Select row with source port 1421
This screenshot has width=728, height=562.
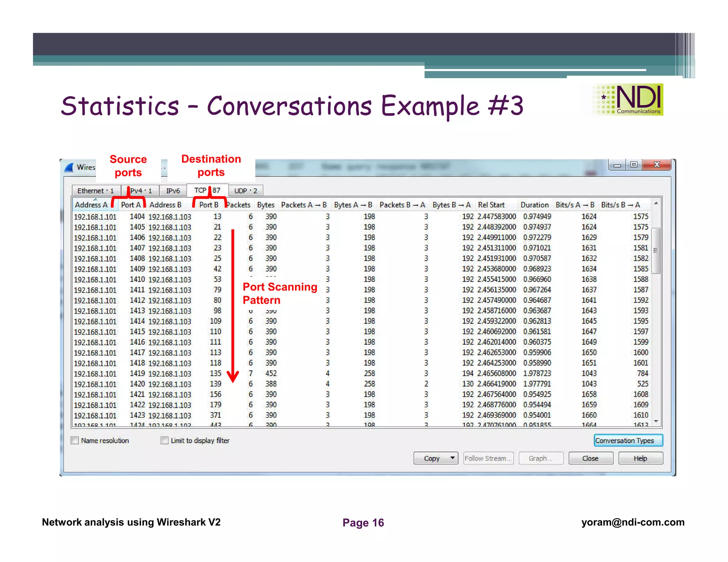tap(361, 395)
